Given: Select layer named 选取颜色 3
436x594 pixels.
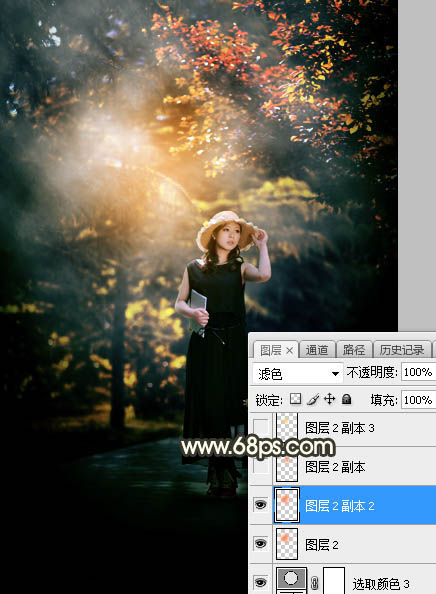Looking at the screenshot, I should [381, 584].
